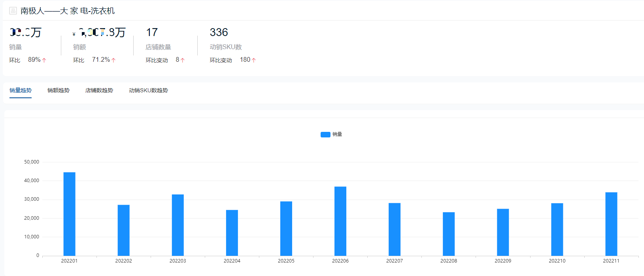Click the 202201 sales bar
Viewport: 644px width, 276px height.
click(69, 214)
